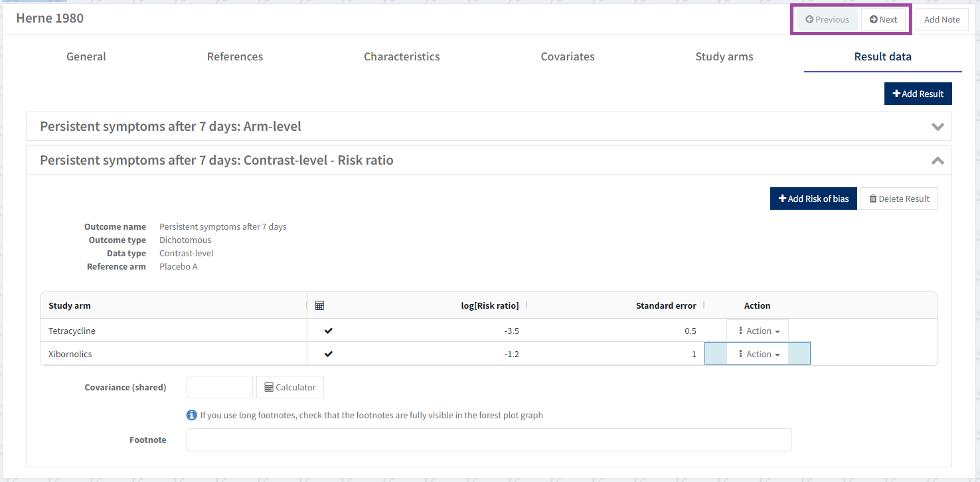Collapse the Contrast-level Risk ratio section
Image resolution: width=980 pixels, height=482 pixels.
[938, 160]
